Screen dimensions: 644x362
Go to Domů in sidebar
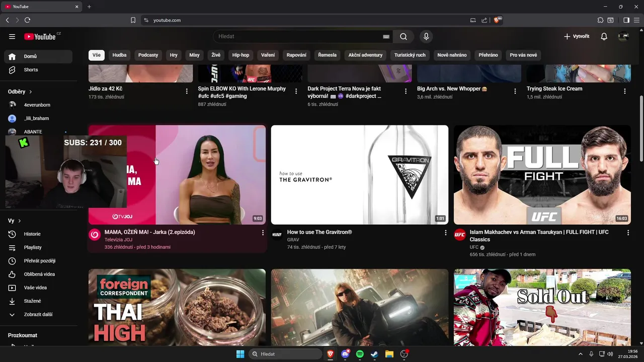[38, 56]
